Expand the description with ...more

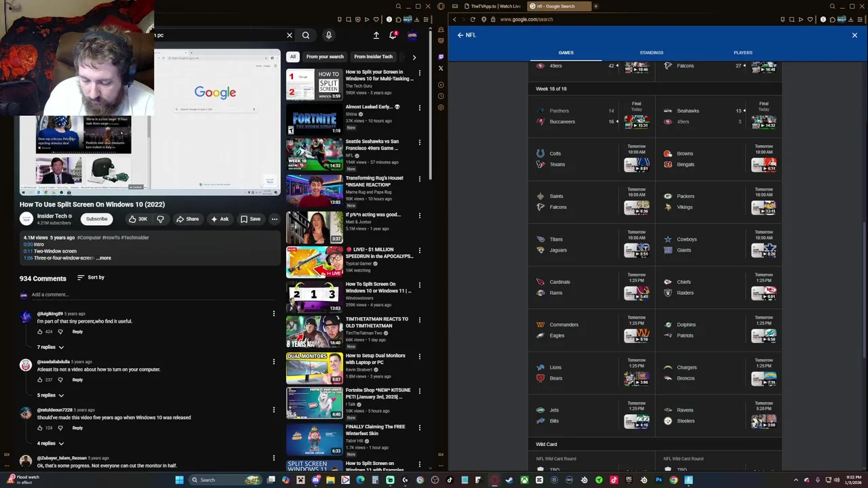pyautogui.click(x=104, y=258)
